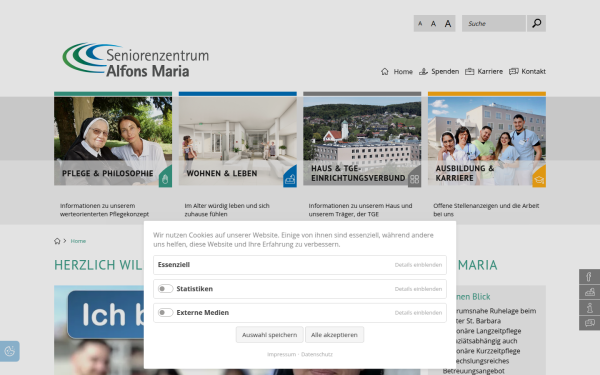Click the hand icon on Pflege & Philosophie tile
The height and width of the screenshot is (375, 600).
point(165,179)
